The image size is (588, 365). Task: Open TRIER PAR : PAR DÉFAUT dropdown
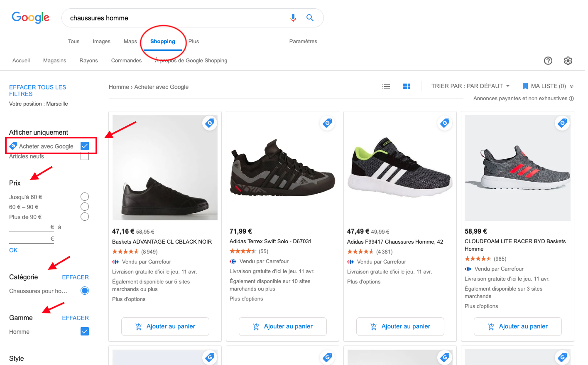click(x=470, y=86)
